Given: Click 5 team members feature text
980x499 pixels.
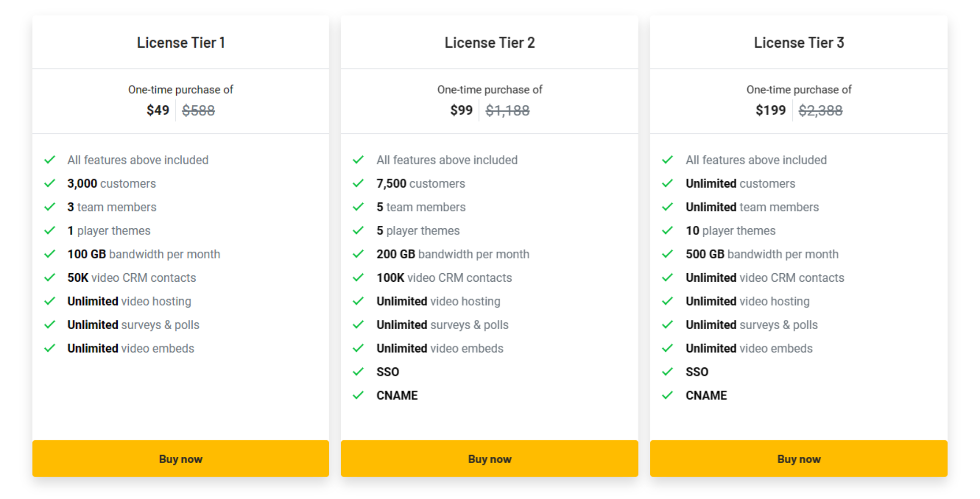Looking at the screenshot, I should tap(421, 207).
